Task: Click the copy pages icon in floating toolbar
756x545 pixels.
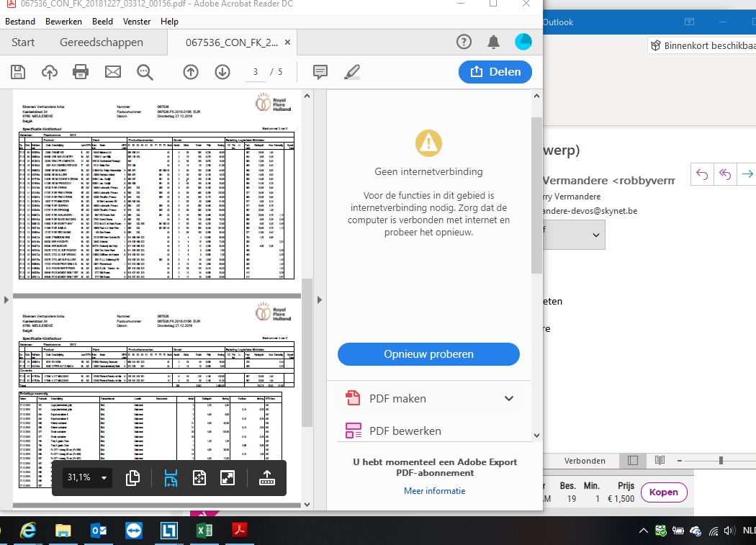Action: point(132,478)
